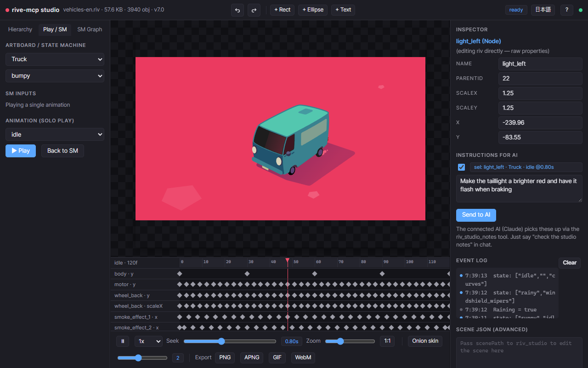
Task: Click the rive-mcp studio title
Action: pyautogui.click(x=36, y=10)
